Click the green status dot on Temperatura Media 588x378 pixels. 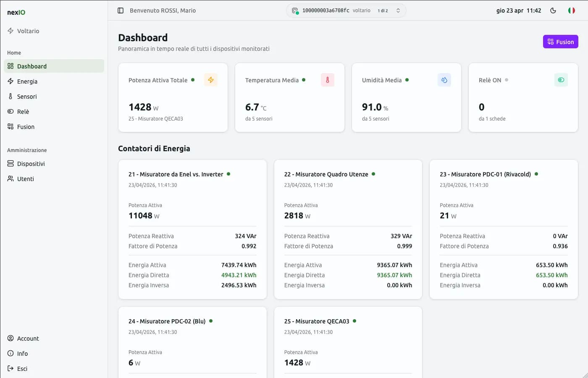pos(304,80)
